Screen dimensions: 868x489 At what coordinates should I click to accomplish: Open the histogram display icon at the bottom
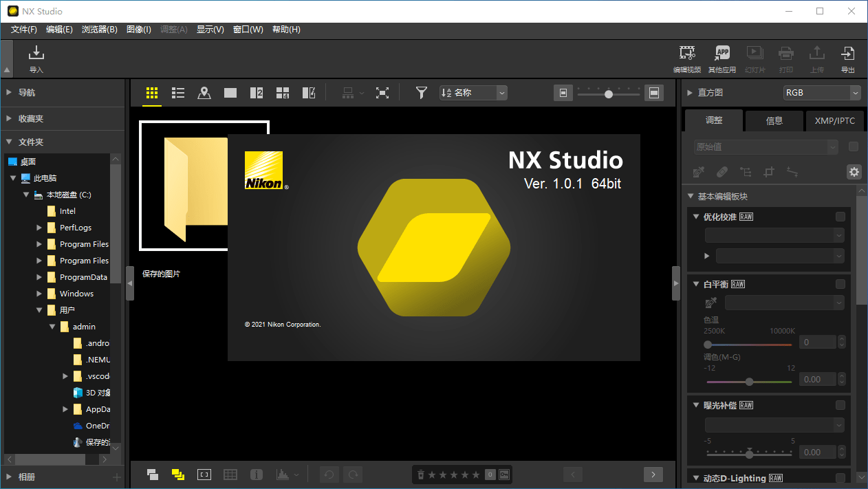click(x=283, y=474)
